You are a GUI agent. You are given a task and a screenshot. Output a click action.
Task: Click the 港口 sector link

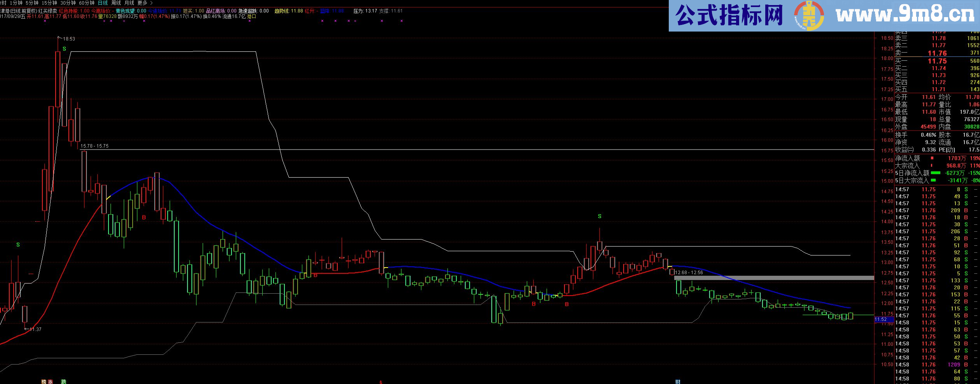click(252, 17)
